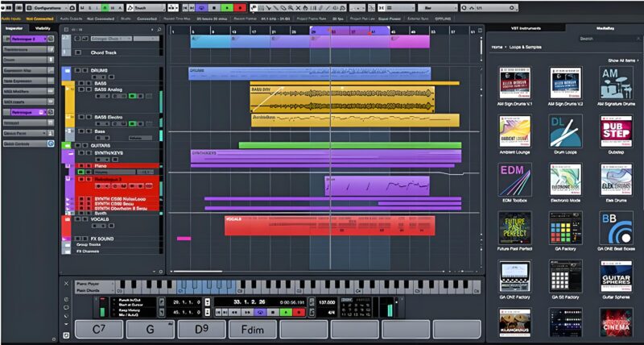Switch to the Inspector tab
Viewport: 644px width, 345px height.
tap(14, 28)
